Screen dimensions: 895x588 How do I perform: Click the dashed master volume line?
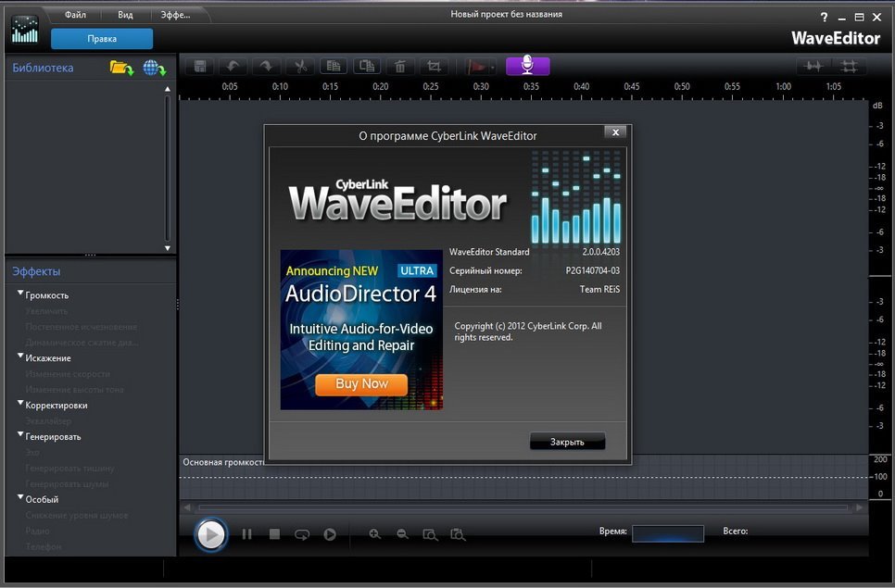[524, 477]
